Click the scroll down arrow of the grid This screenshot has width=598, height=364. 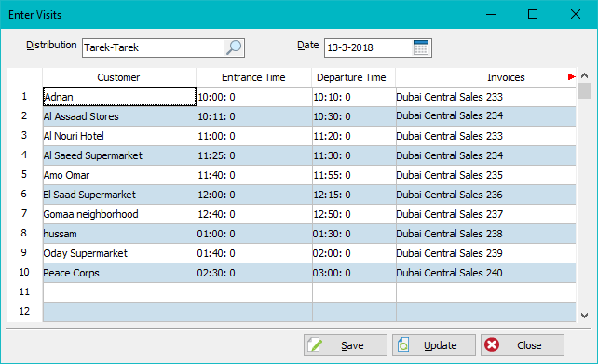584,316
